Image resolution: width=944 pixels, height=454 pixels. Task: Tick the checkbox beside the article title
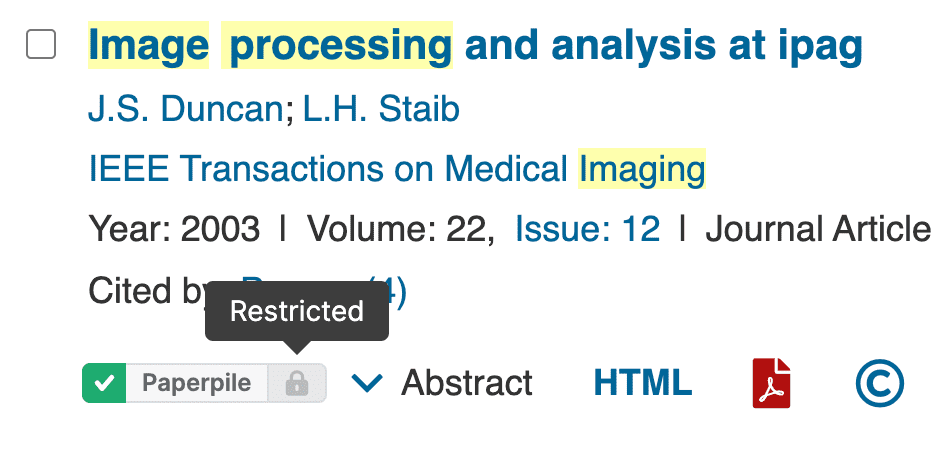tap(41, 45)
